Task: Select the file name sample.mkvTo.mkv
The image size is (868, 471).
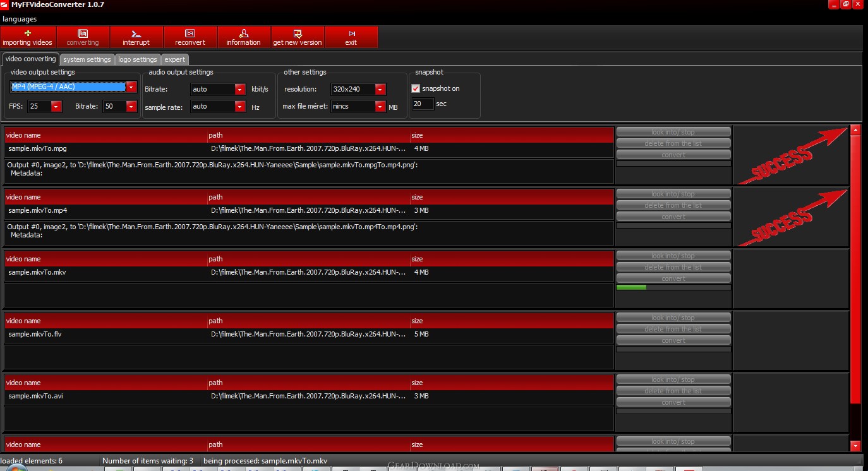Action: click(x=37, y=273)
